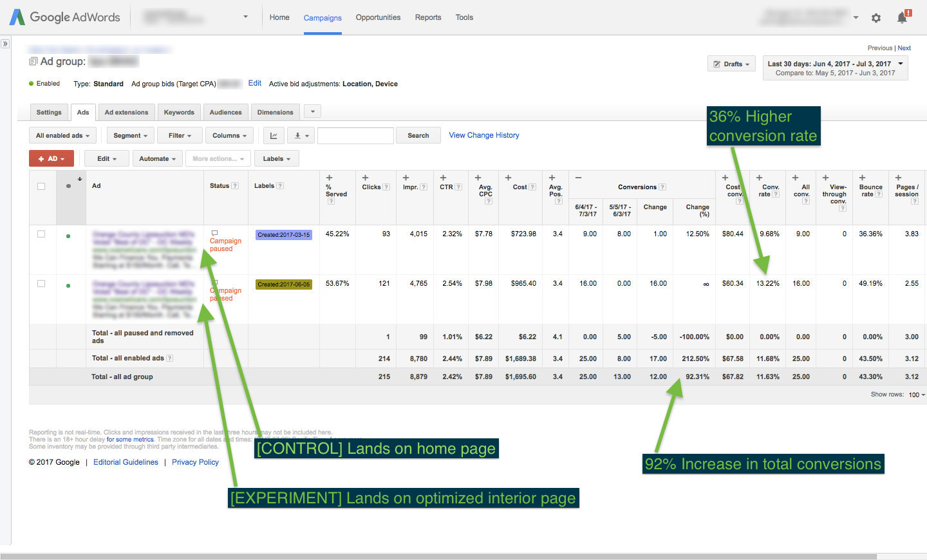Open help for Labels column
Image resolution: width=927 pixels, height=560 pixels.
point(280,186)
